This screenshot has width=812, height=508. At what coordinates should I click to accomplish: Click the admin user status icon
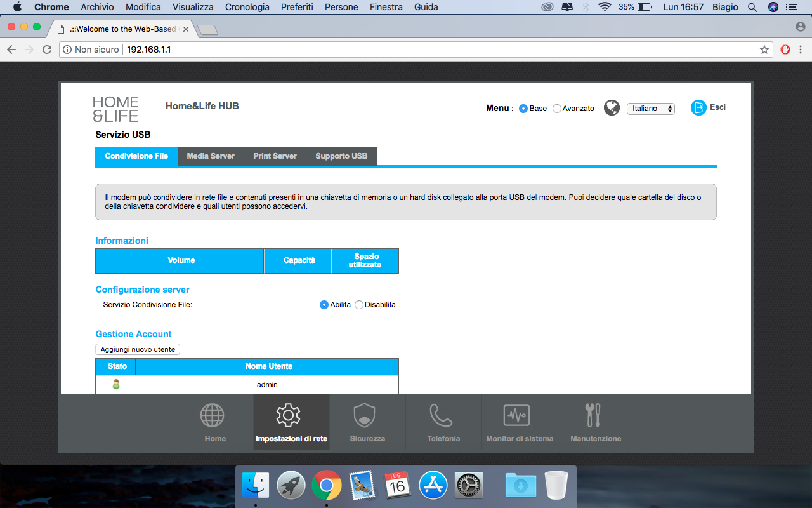point(116,384)
